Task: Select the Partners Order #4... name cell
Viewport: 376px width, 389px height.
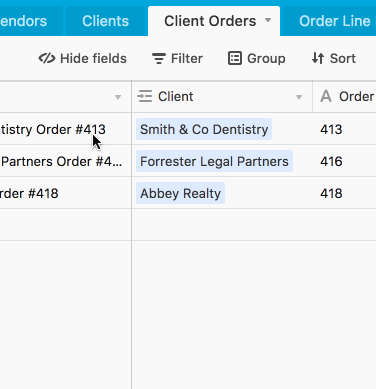Action: point(66,161)
